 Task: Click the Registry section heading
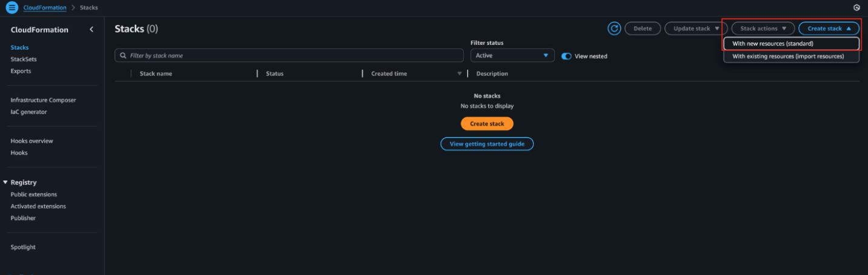(24, 182)
